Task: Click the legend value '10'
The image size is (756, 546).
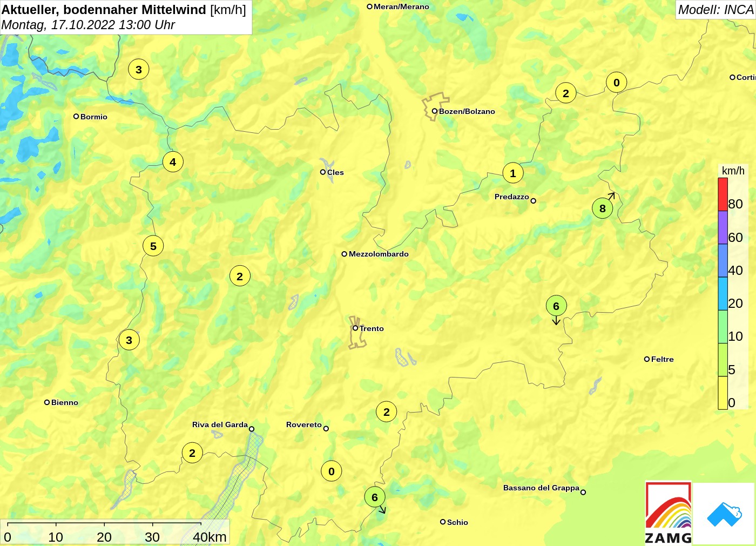Action: click(735, 336)
